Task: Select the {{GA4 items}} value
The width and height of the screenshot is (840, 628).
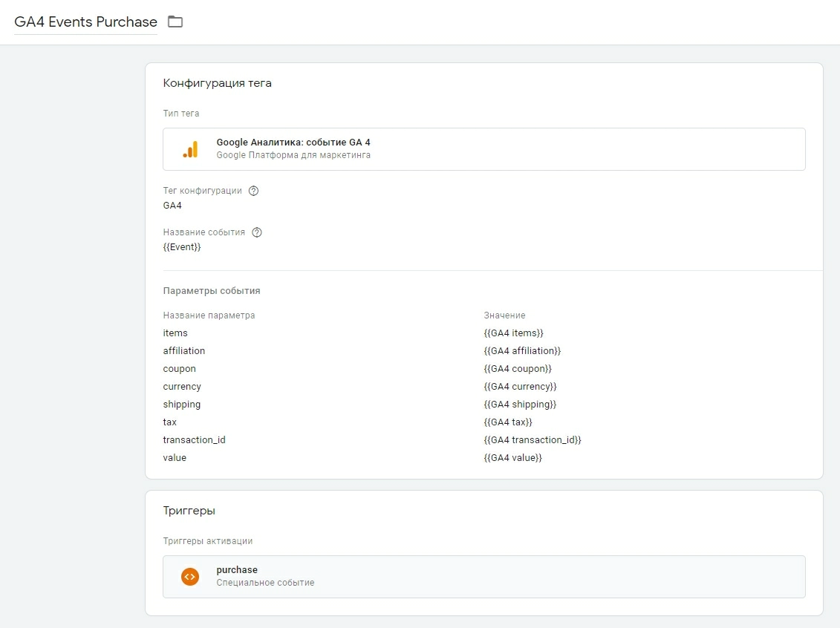Action: click(513, 333)
